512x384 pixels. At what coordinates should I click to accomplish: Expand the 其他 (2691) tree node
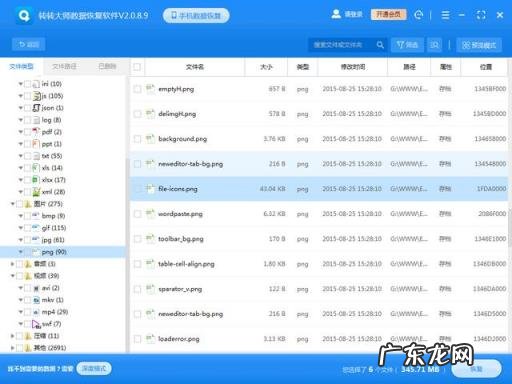13,348
